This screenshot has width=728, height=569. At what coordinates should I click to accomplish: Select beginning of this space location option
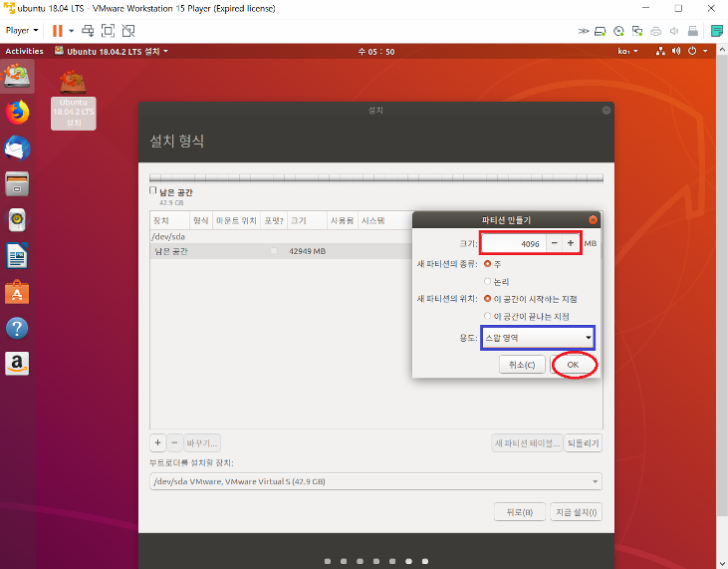tap(488, 299)
